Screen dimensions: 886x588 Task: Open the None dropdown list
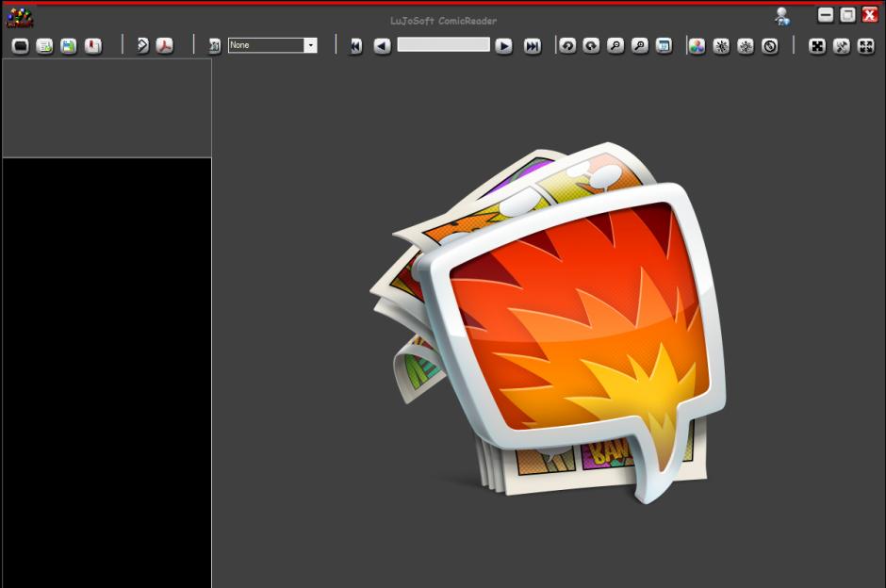310,45
